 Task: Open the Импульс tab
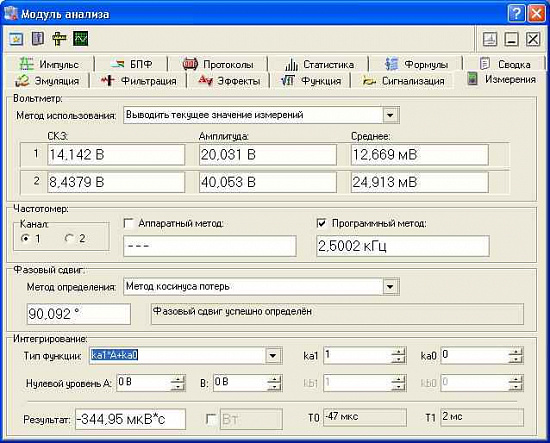49,64
